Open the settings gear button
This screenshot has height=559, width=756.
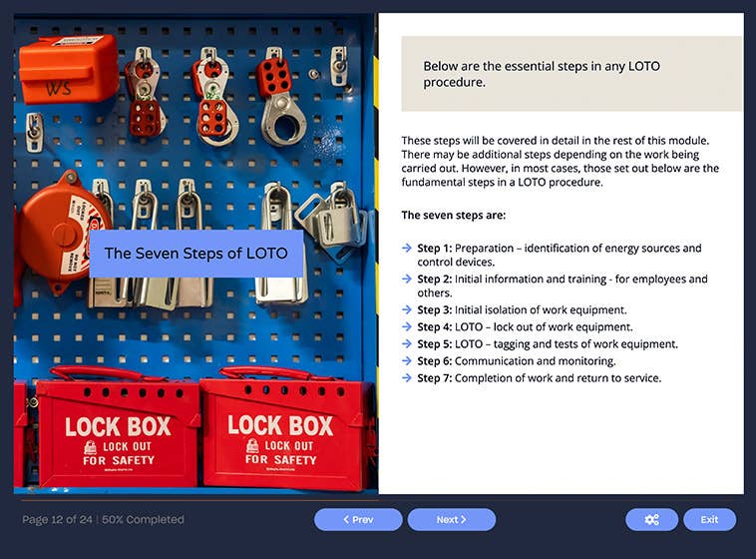coord(651,519)
